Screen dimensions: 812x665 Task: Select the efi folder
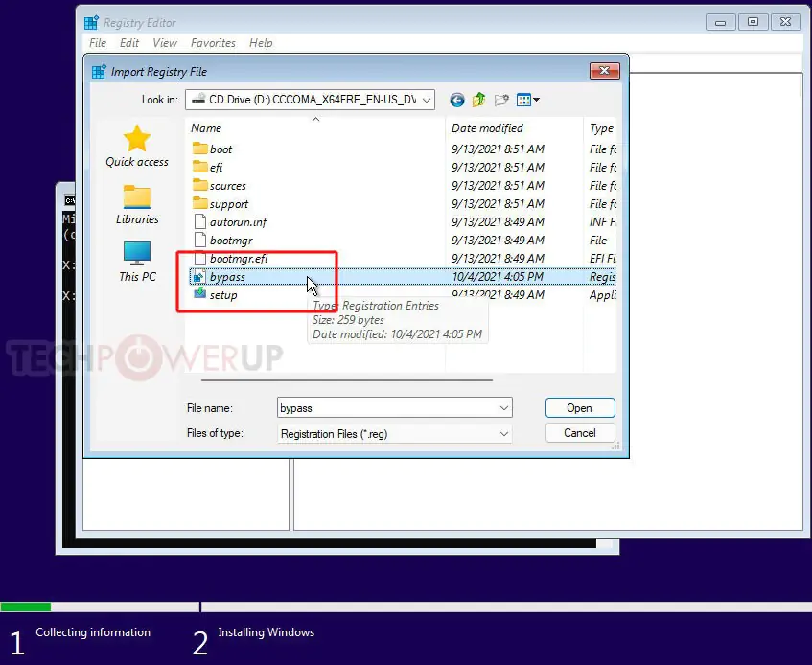208,167
